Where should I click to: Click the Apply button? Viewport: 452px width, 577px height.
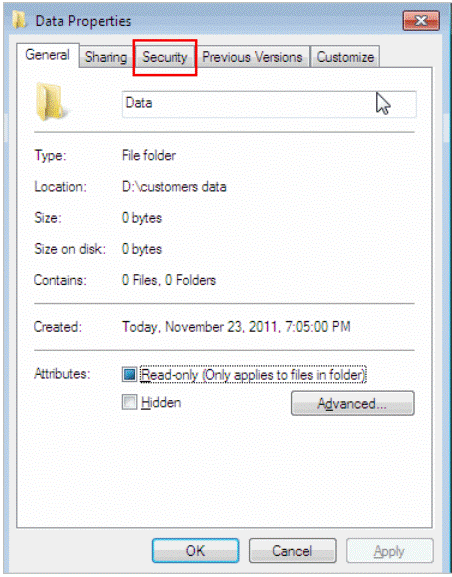pyautogui.click(x=389, y=551)
